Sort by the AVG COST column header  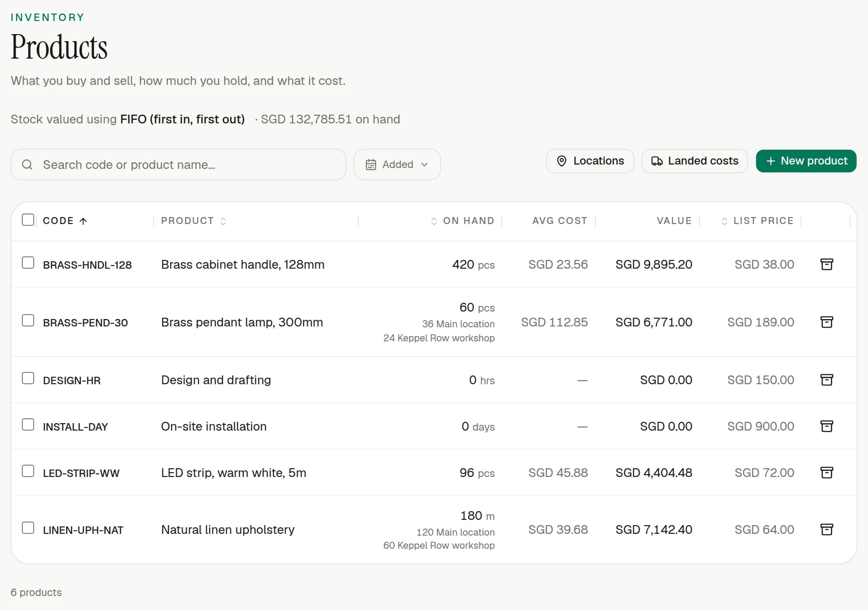click(x=560, y=221)
